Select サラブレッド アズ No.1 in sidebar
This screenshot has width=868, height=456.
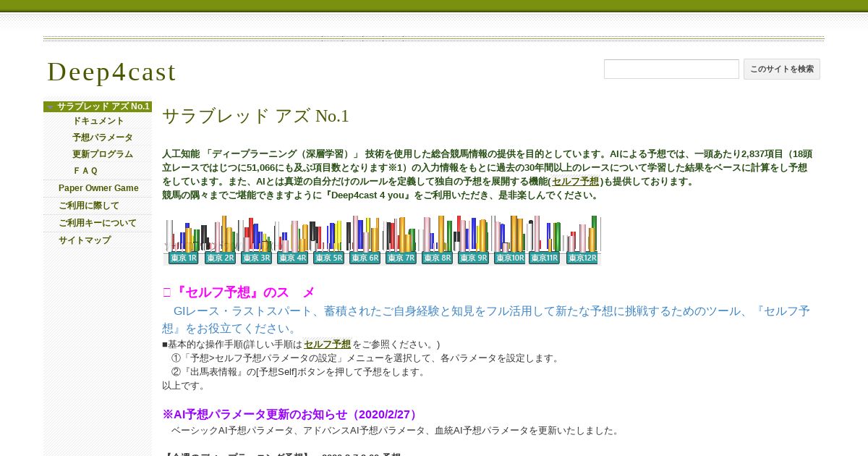pyautogui.click(x=103, y=106)
